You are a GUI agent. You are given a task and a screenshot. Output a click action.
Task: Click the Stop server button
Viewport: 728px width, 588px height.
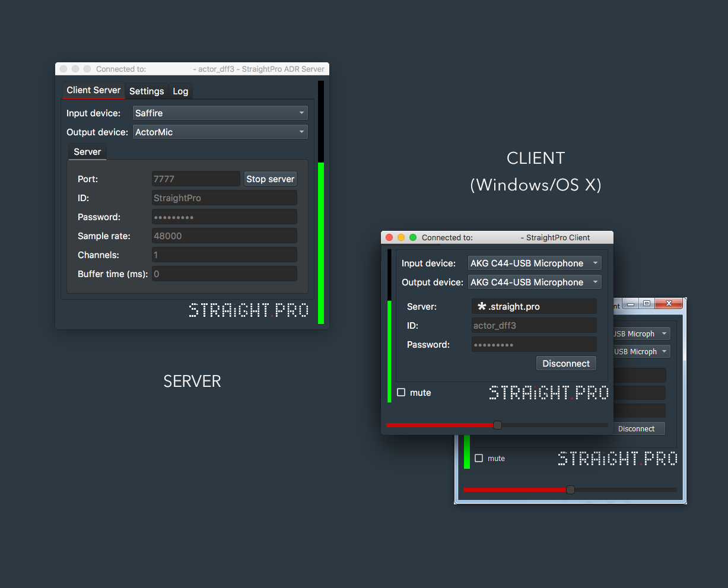pos(271,179)
